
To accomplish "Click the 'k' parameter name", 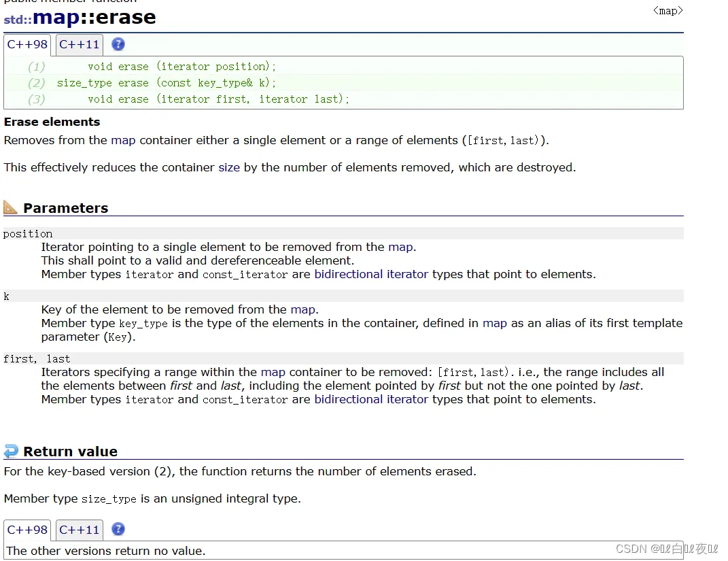I will (x=6, y=296).
